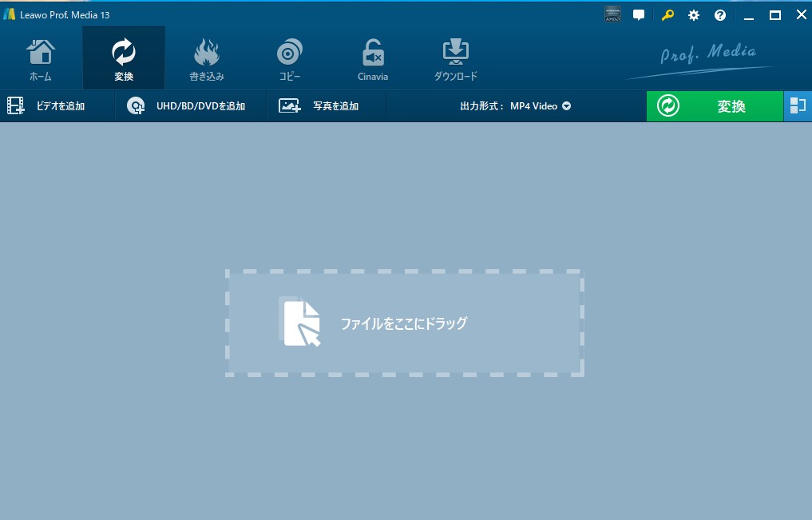Switch to the 変換 (Convert) module tab

pyautogui.click(x=124, y=60)
